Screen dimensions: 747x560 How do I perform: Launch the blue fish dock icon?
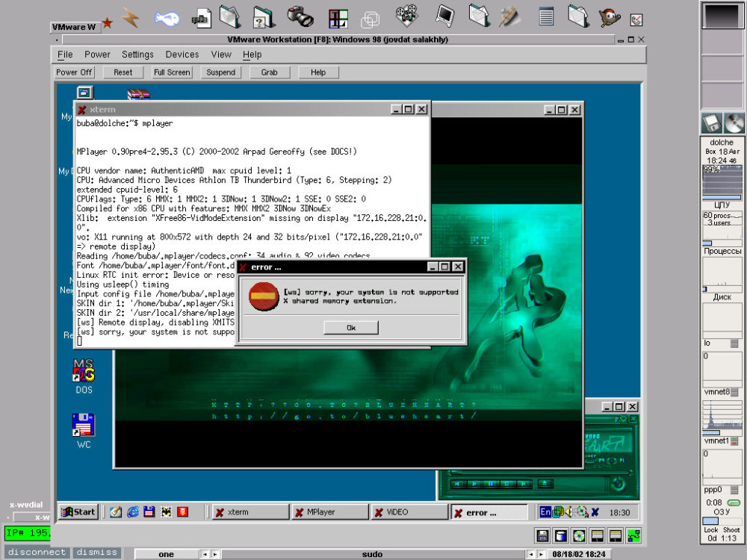tap(167, 19)
